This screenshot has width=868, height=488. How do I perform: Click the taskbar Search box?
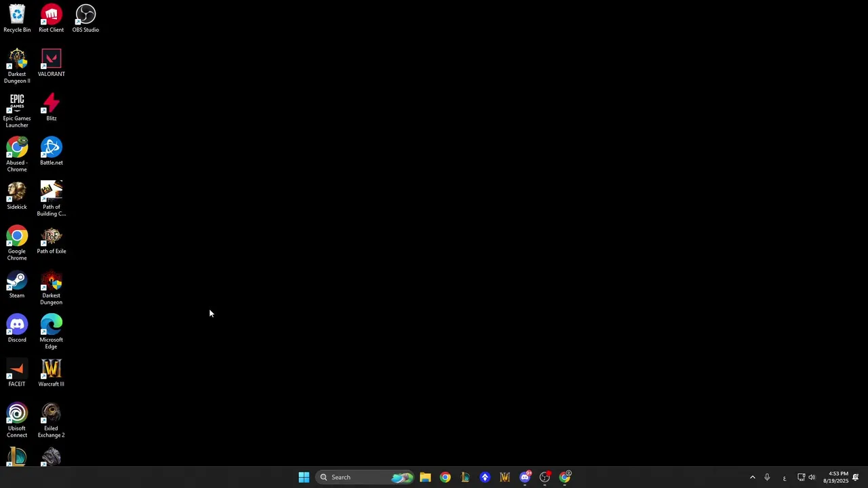[366, 477]
